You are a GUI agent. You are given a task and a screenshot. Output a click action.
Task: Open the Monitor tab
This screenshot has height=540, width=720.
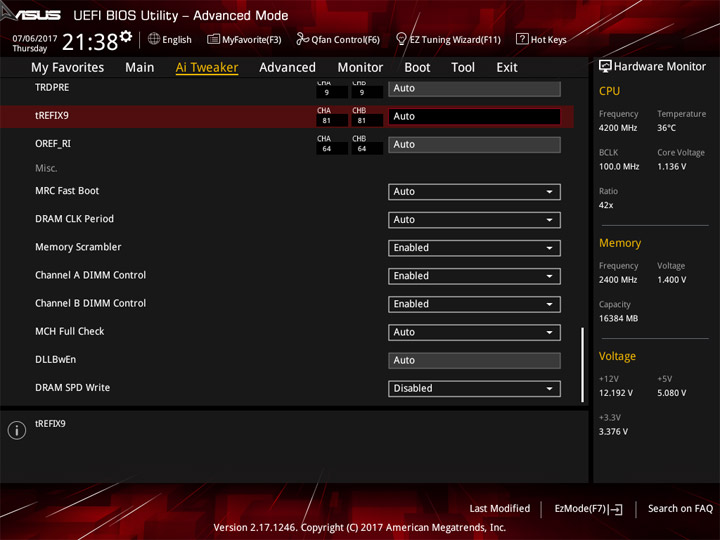tap(360, 68)
